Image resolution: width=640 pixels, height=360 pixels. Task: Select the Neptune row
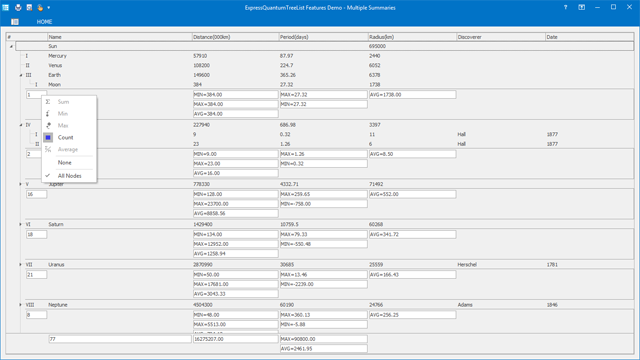pyautogui.click(x=328, y=305)
